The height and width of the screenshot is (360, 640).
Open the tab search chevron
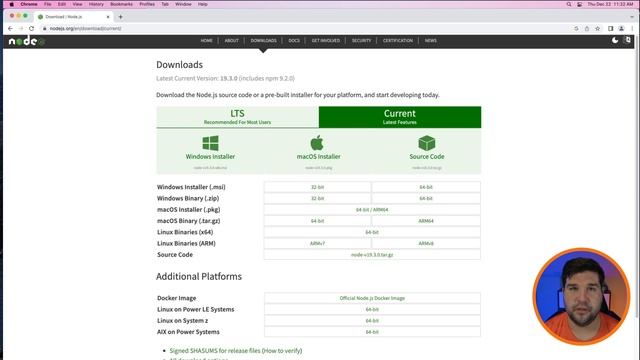click(x=632, y=17)
